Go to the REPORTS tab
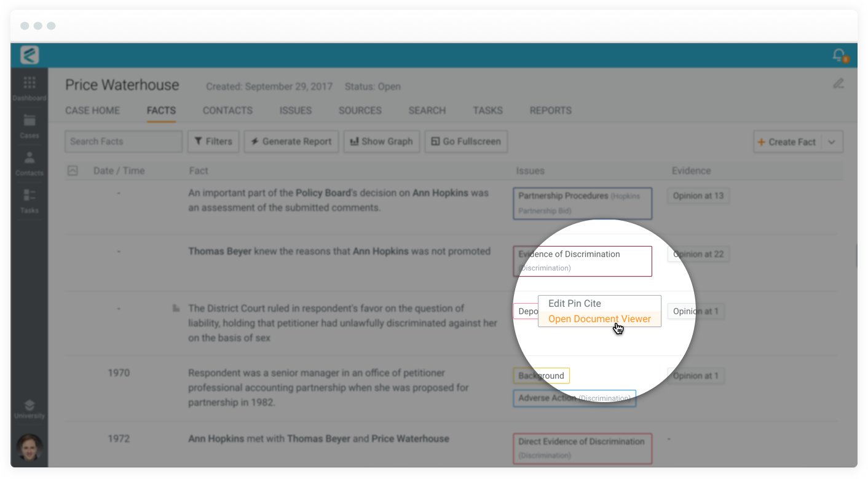The height and width of the screenshot is (479, 868). click(550, 110)
